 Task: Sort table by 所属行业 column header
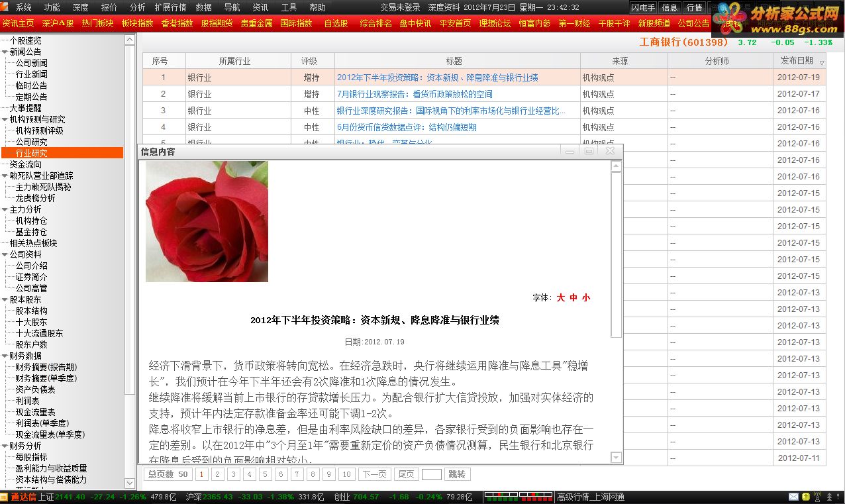(238, 61)
